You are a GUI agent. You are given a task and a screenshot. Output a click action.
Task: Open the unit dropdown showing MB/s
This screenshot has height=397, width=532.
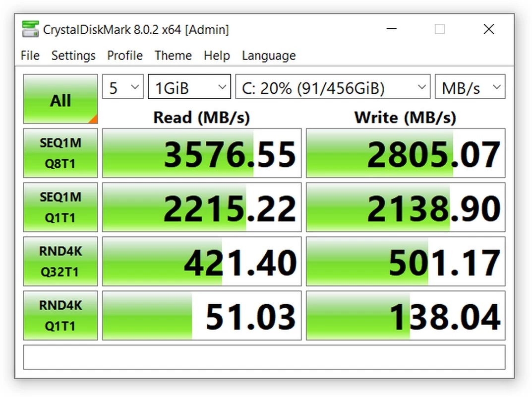470,87
